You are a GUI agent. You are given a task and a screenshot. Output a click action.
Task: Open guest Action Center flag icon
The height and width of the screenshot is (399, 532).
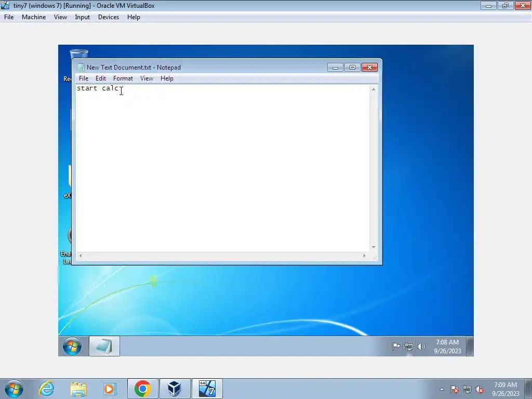tap(396, 347)
